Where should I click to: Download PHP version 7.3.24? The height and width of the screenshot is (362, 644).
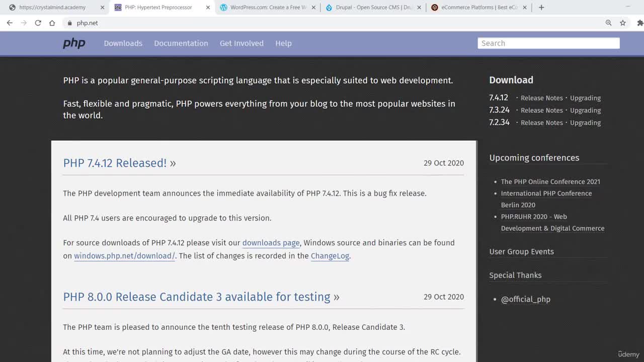click(499, 110)
